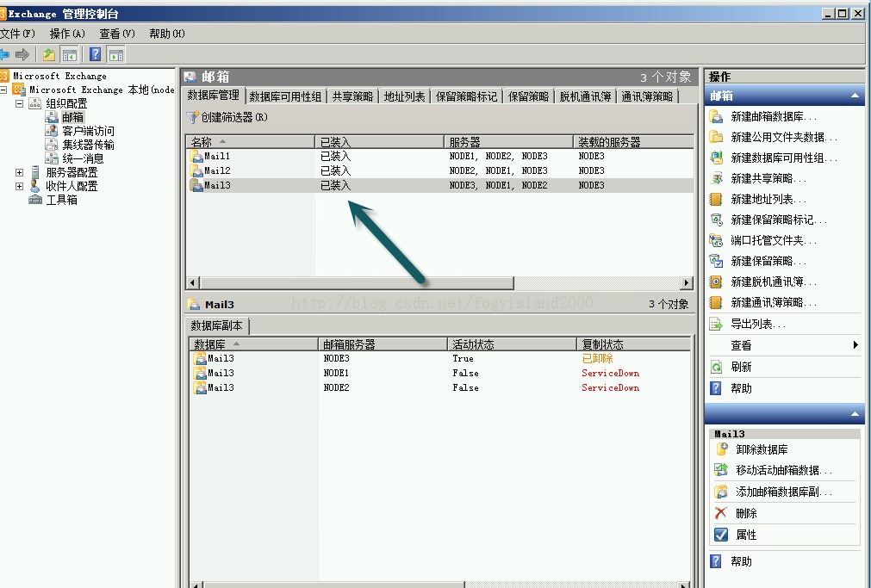Click the 活动状态 column header

click(x=512, y=344)
